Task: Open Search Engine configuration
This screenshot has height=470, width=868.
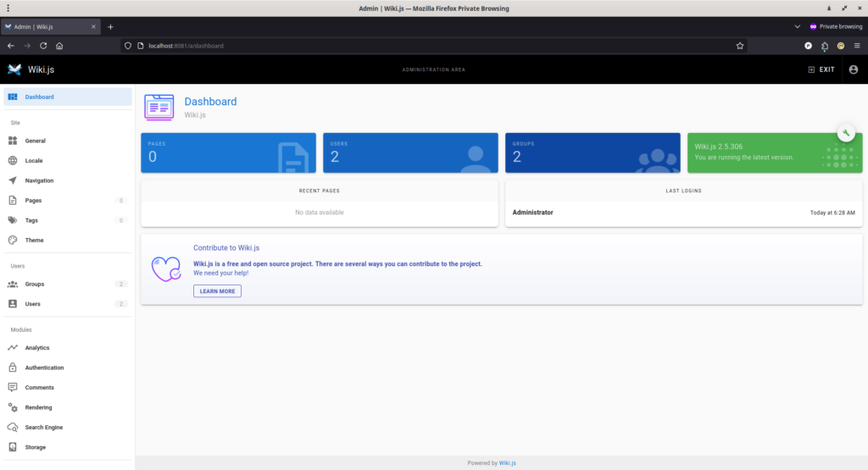Action: (43, 428)
